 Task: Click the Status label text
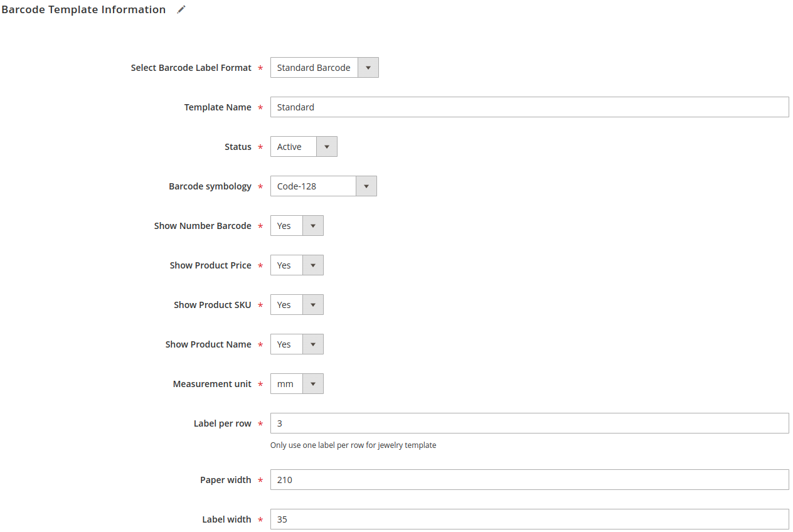point(238,147)
